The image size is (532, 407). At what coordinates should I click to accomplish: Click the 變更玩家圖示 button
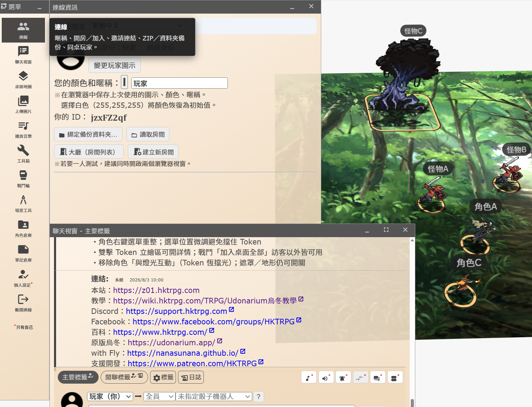115,65
